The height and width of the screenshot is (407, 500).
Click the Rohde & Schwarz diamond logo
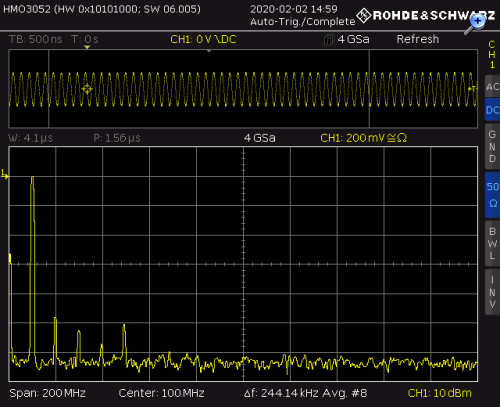(364, 15)
